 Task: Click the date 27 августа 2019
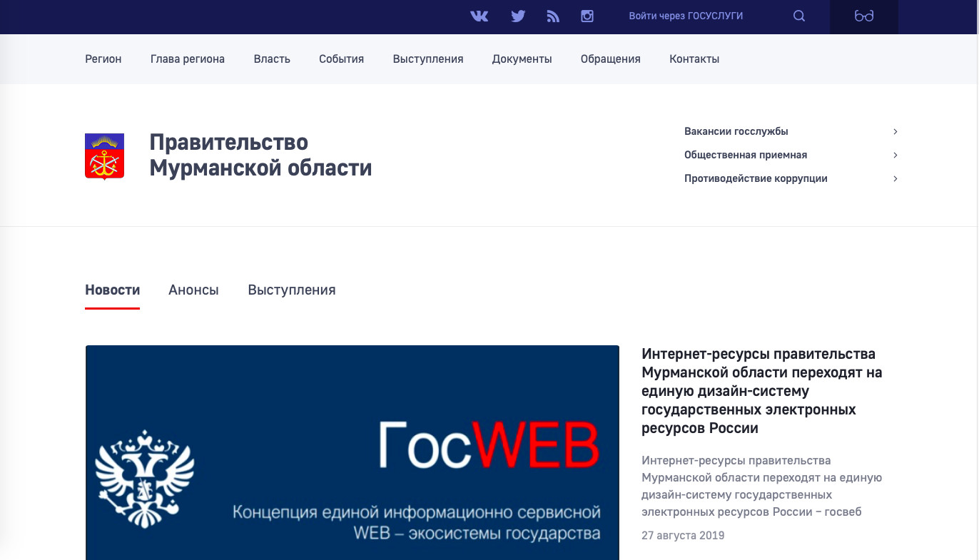click(x=683, y=535)
